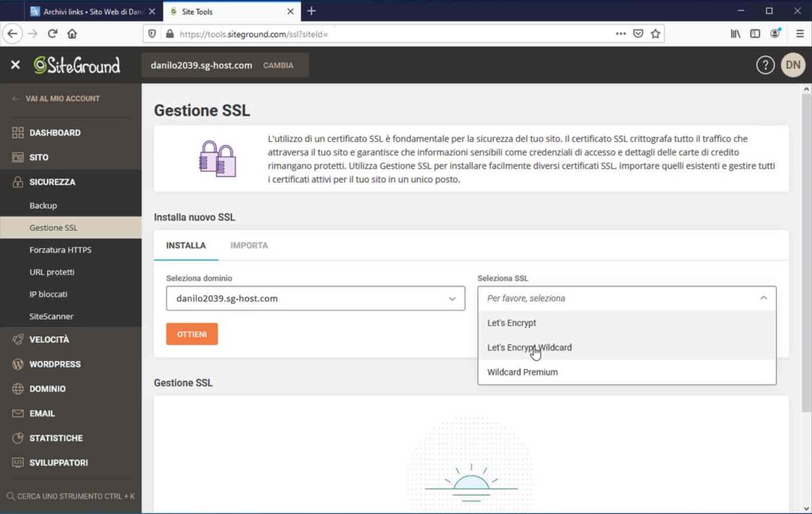Choose Let's Encrypt Wildcard option
This screenshot has width=812, height=514.
(x=626, y=347)
